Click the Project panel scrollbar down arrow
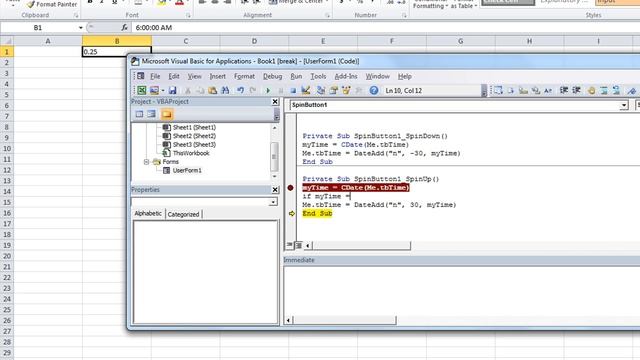The height and width of the screenshot is (360, 640). [275, 176]
